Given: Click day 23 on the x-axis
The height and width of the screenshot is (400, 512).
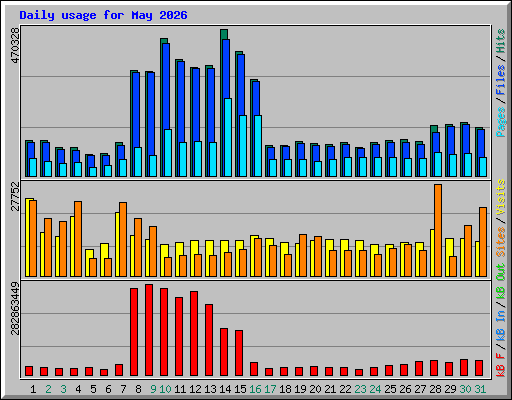Looking at the screenshot, I should coord(360,389).
